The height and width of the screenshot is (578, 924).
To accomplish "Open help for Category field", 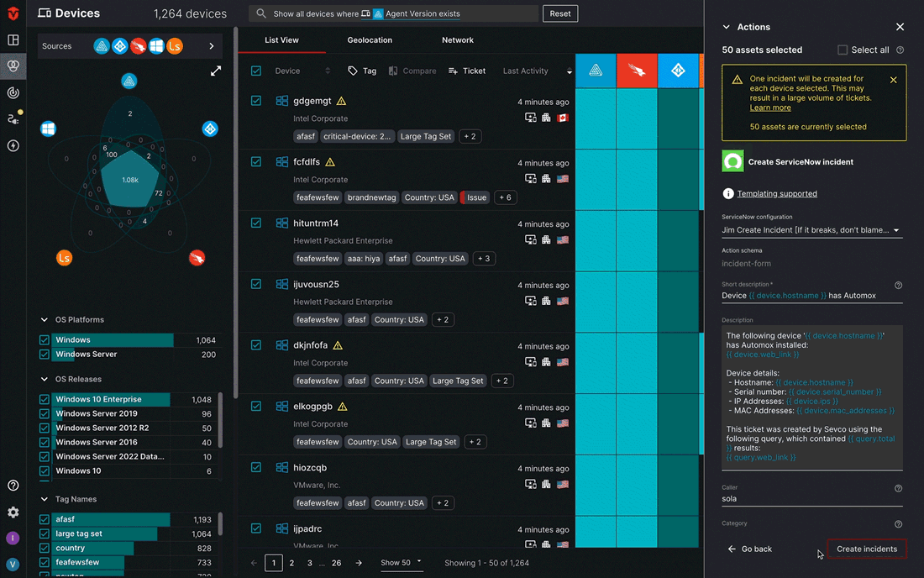I will pyautogui.click(x=898, y=524).
